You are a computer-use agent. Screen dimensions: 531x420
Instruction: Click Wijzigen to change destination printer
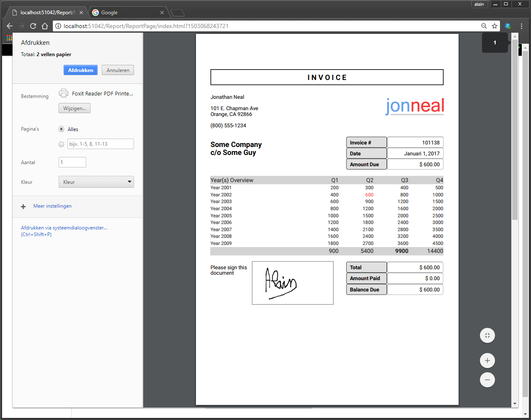tap(74, 108)
